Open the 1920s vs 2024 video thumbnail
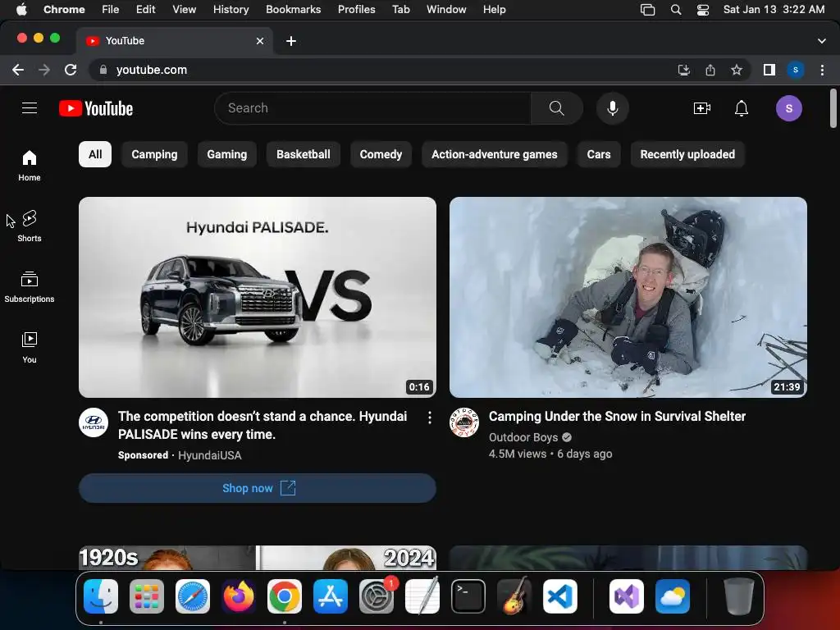840x630 pixels. coord(257,558)
